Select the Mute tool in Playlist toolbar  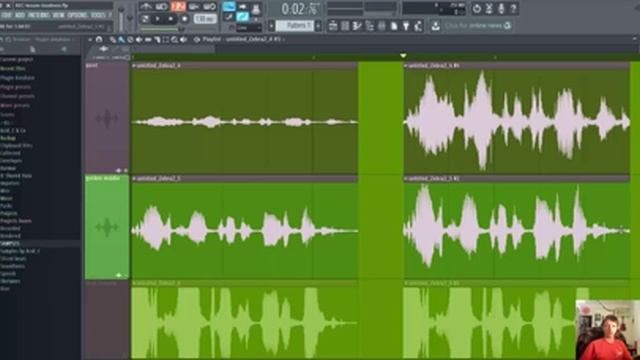click(x=139, y=40)
